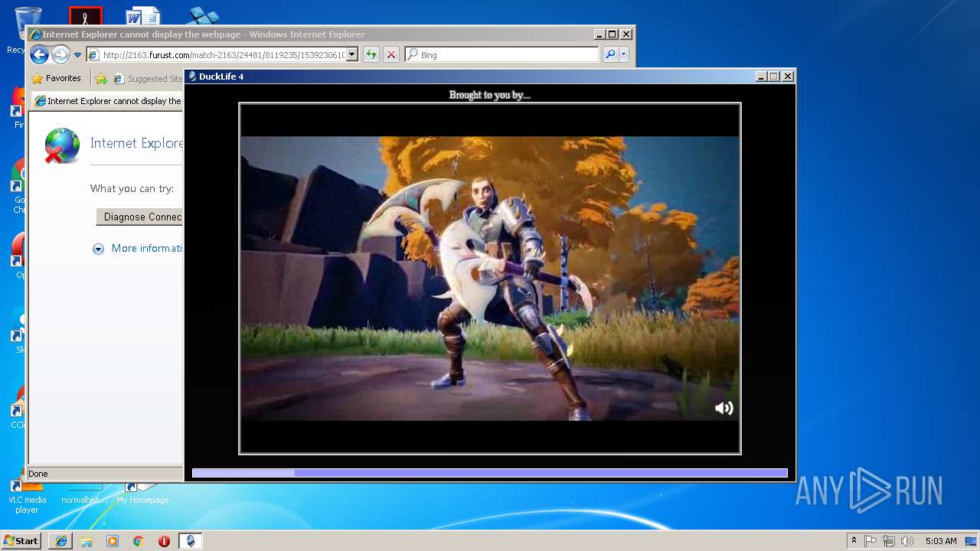The image size is (980, 551).
Task: Click the search magnifier button
Action: coord(610,54)
